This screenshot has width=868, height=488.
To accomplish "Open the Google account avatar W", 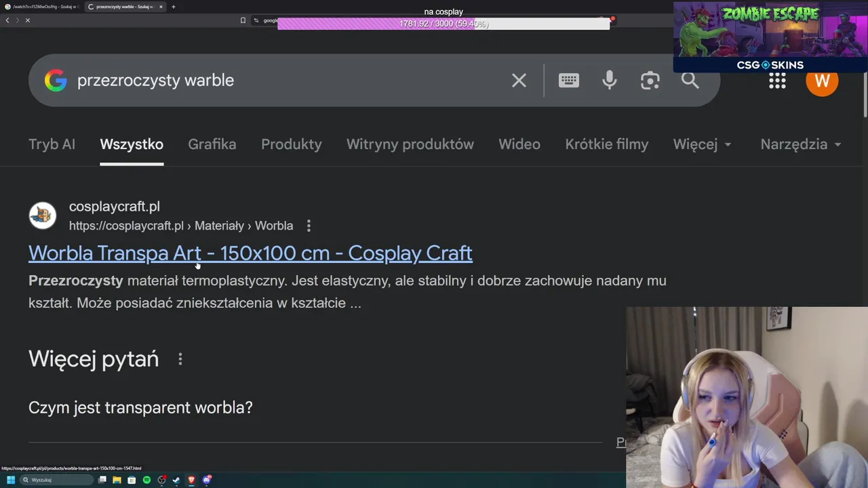I will coord(822,81).
